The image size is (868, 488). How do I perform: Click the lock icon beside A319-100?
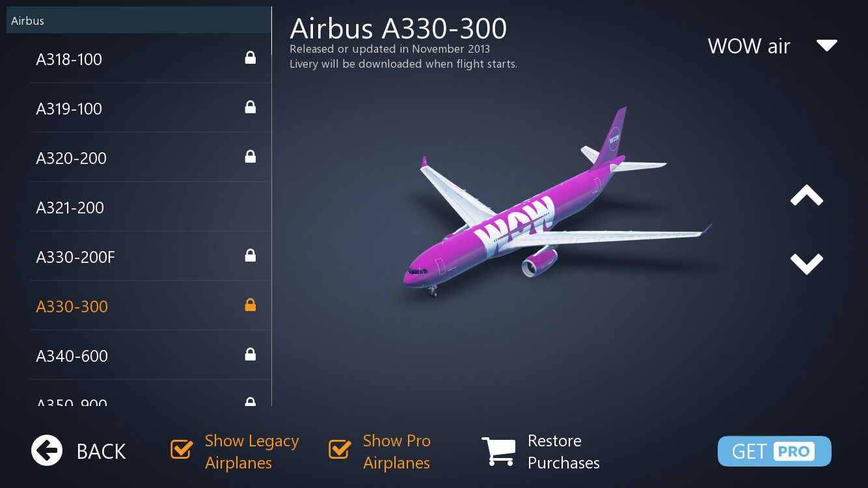[x=250, y=107]
